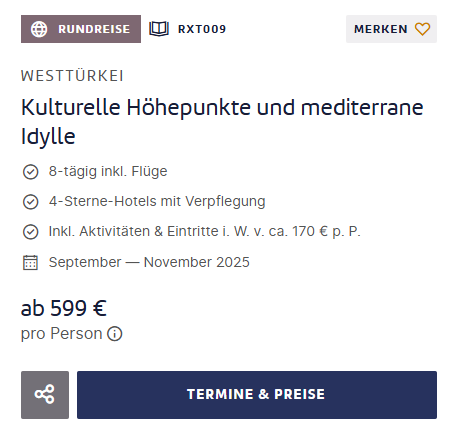Click the pro Person label

tap(61, 334)
